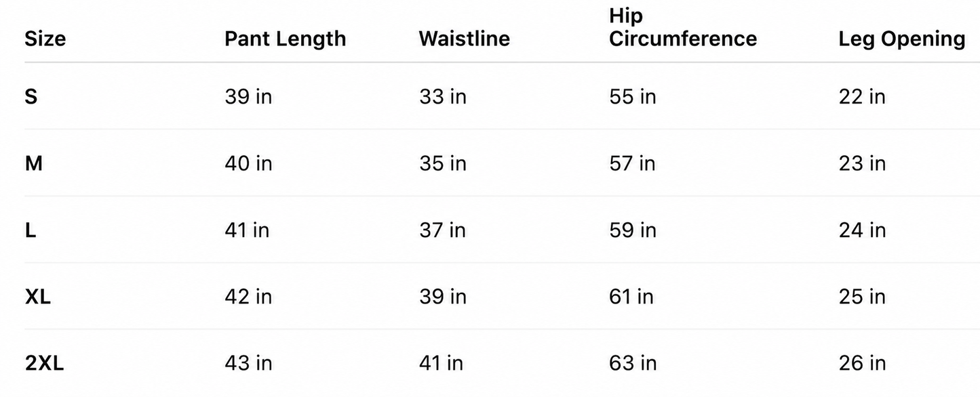Select the Waistline column header
The width and height of the screenshot is (980, 397).
coord(464,39)
